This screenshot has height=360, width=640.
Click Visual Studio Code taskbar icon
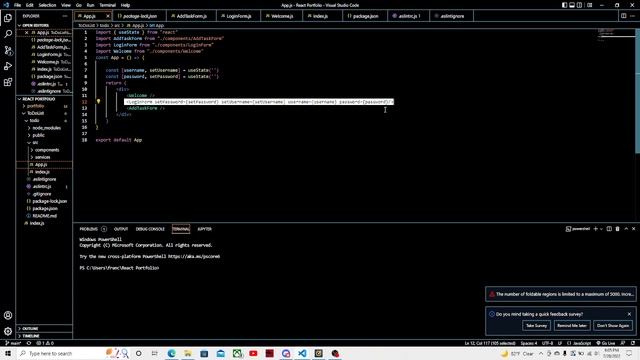(x=302, y=353)
